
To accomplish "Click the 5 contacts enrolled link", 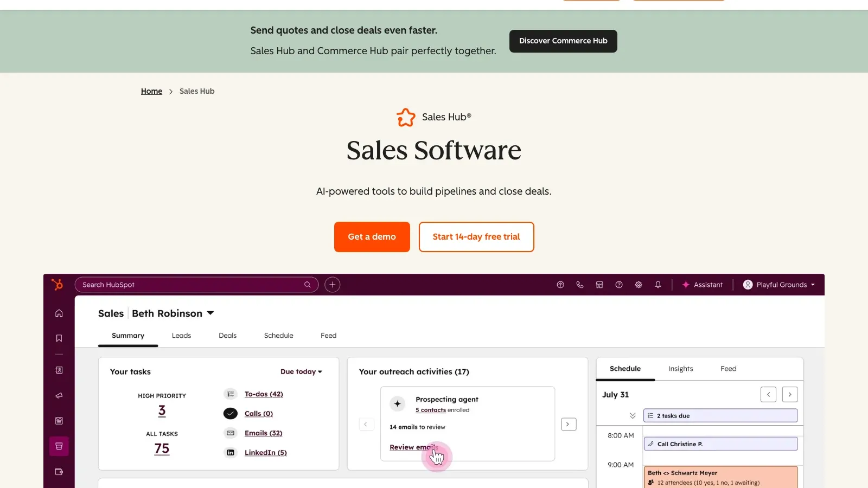I will (431, 410).
